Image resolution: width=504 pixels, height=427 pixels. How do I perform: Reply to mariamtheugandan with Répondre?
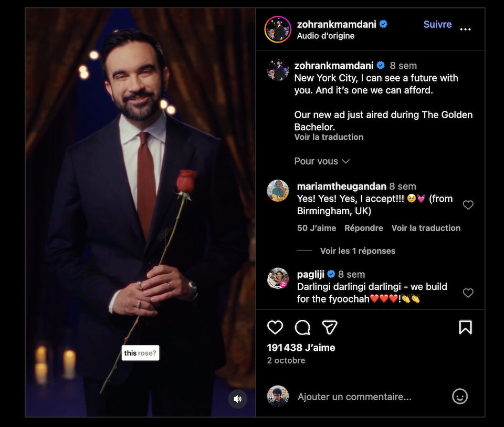tap(364, 228)
